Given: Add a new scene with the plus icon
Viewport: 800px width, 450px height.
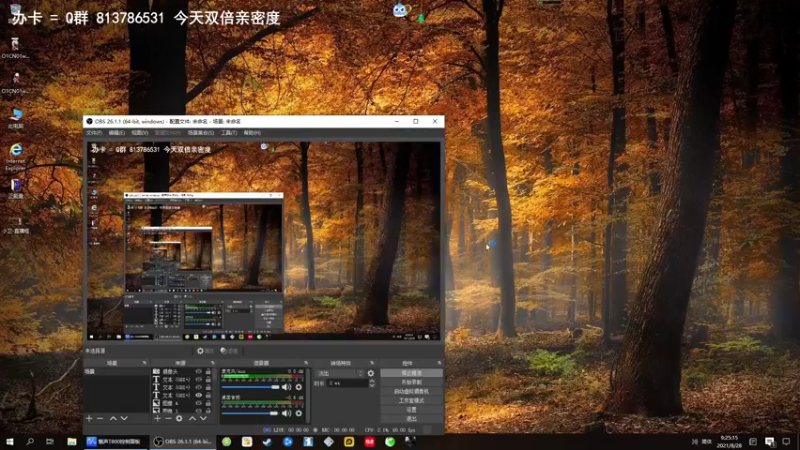Looking at the screenshot, I should [89, 418].
